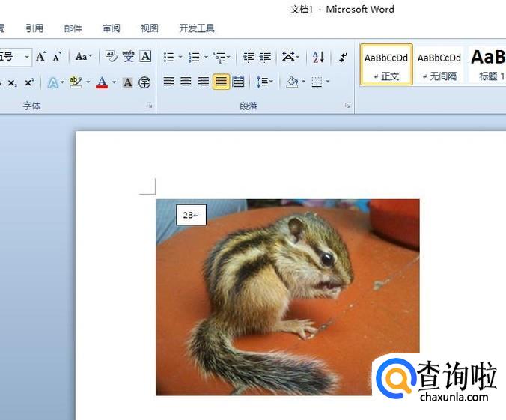Click the Shrink Font icon
506x420 pixels.
tap(58, 57)
